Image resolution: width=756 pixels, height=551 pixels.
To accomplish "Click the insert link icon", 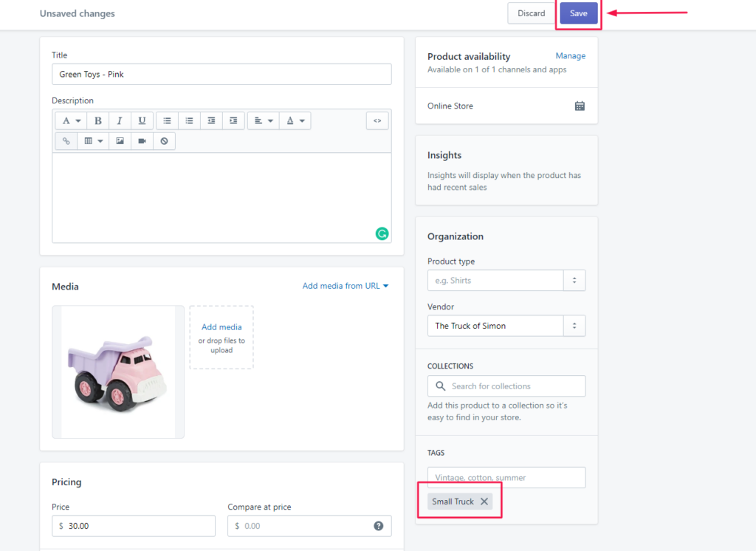I will (66, 141).
